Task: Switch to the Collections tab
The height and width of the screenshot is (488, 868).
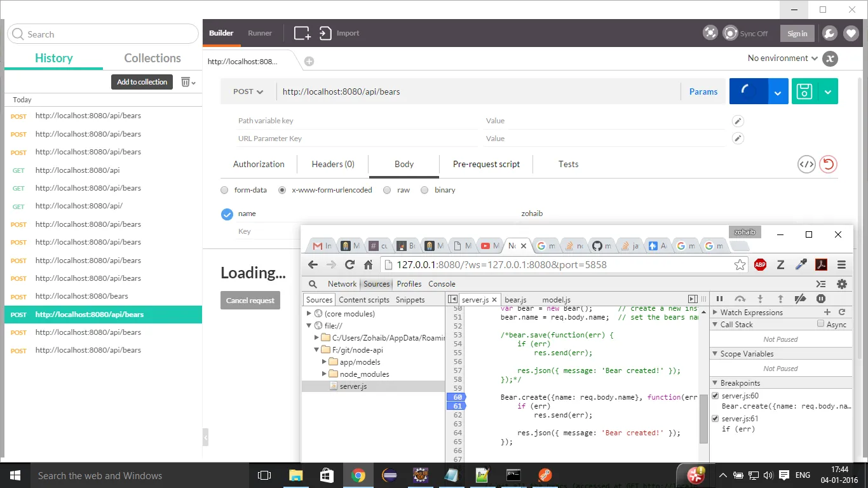Action: pos(153,58)
